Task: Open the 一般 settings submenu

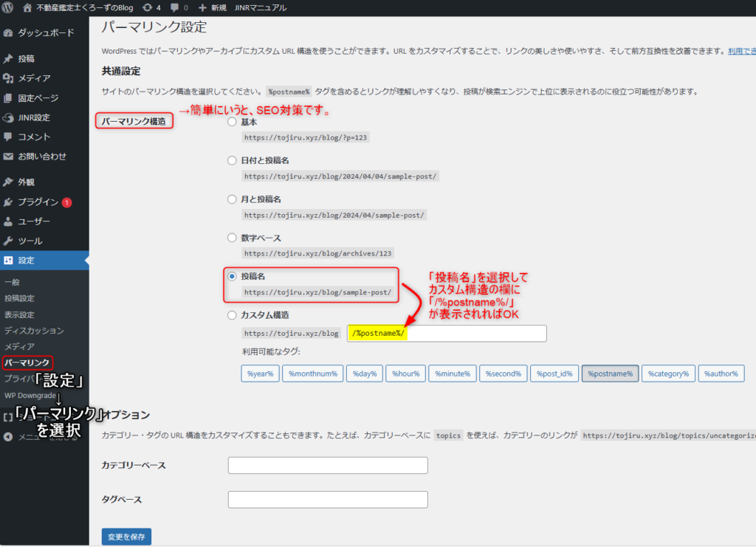Action: [x=12, y=283]
